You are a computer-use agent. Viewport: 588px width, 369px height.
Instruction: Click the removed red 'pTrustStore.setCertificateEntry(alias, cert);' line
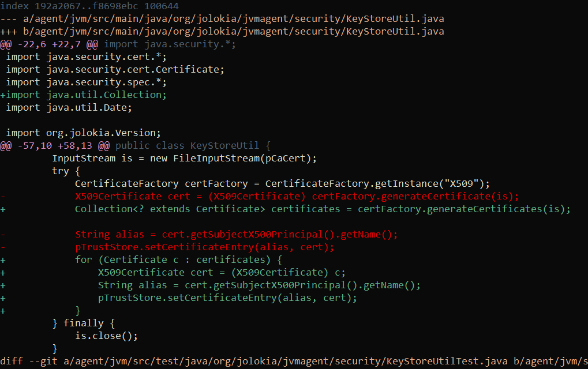(204, 247)
